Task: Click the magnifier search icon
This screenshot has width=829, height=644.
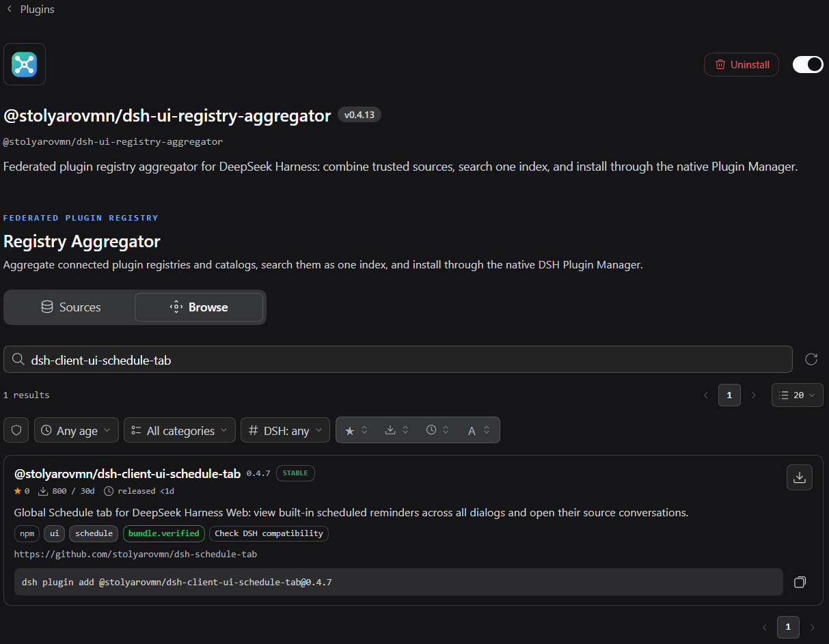Action: point(18,359)
